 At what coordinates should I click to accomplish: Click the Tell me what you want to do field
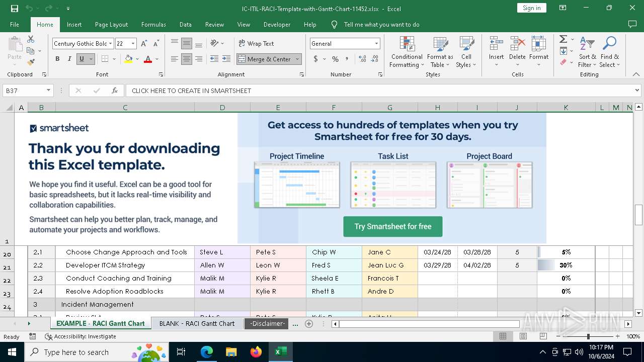(x=381, y=24)
